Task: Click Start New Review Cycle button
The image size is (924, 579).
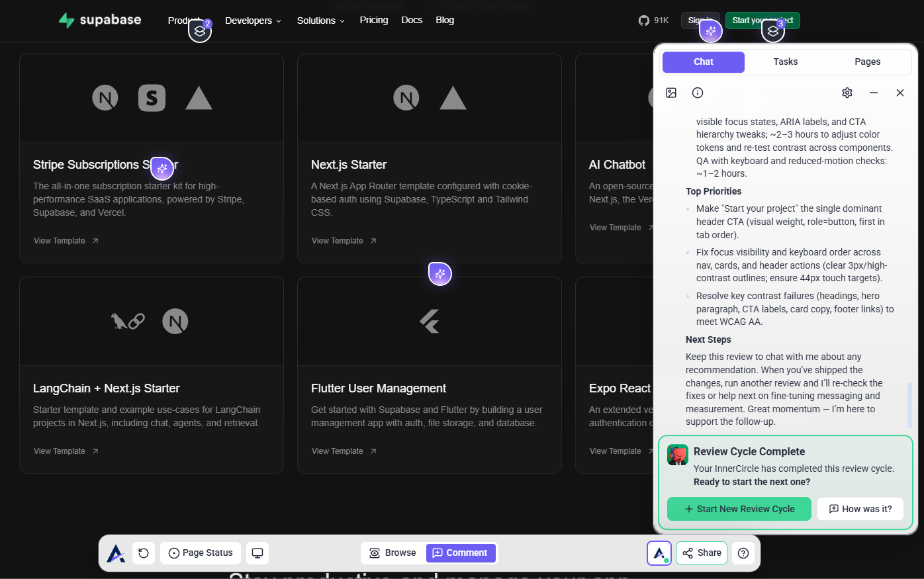Action: 739,509
